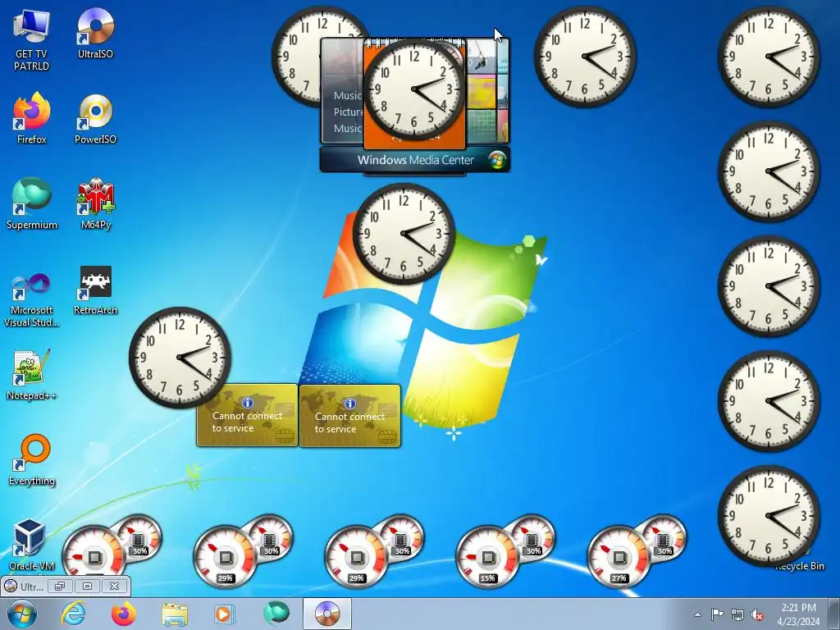Click the Windows orb in Media Center gadget

(498, 160)
